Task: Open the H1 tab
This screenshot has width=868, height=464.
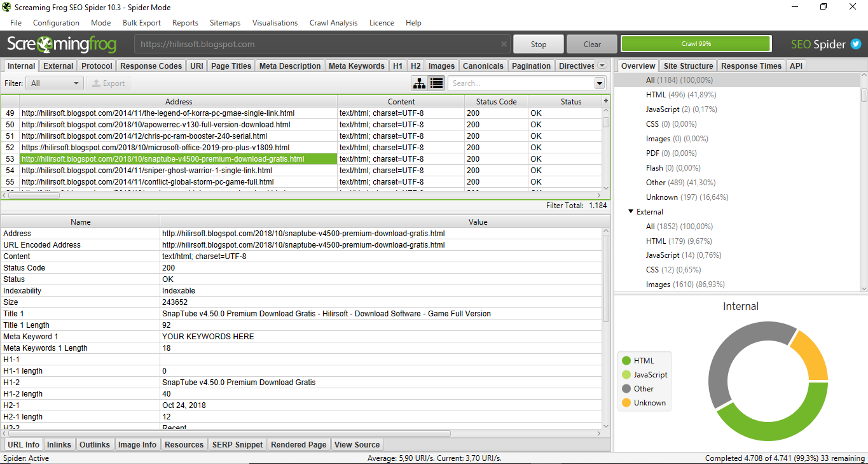Action: (397, 66)
